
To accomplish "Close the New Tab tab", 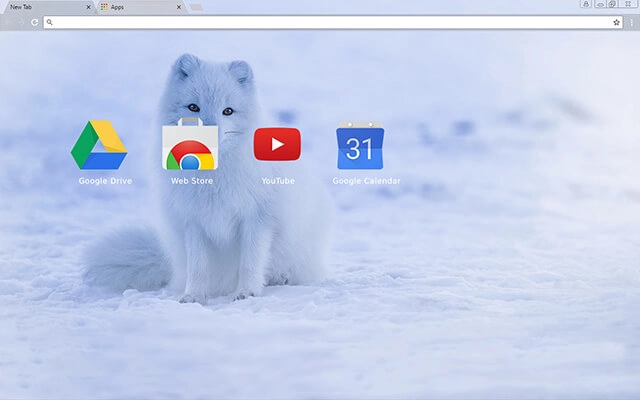I will (88, 7).
